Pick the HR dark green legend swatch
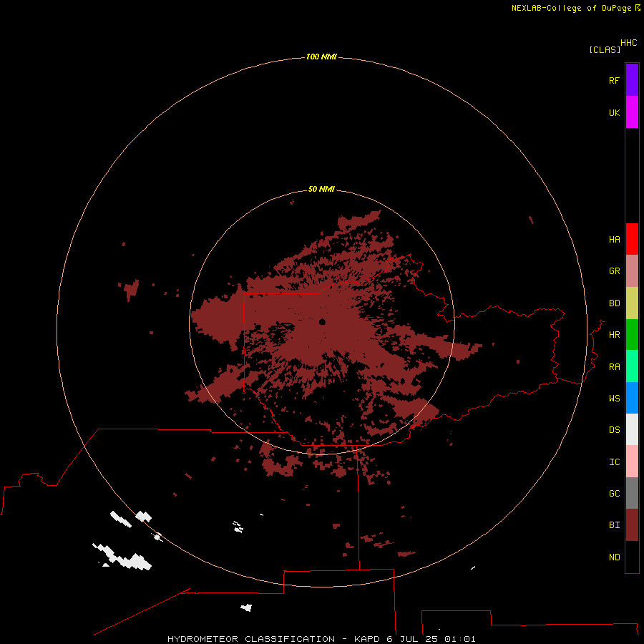The width and height of the screenshot is (644, 644). [632, 335]
